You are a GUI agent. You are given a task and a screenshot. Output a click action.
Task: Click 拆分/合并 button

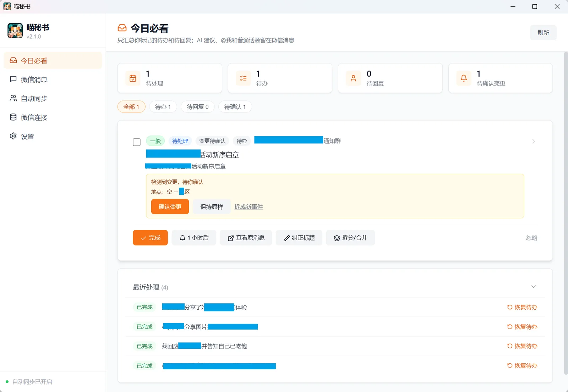(x=350, y=238)
